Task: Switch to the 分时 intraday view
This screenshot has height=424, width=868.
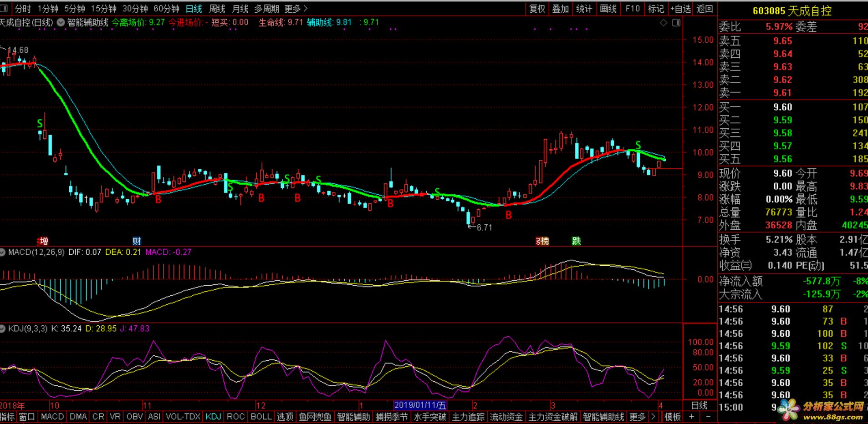Action: (23, 9)
